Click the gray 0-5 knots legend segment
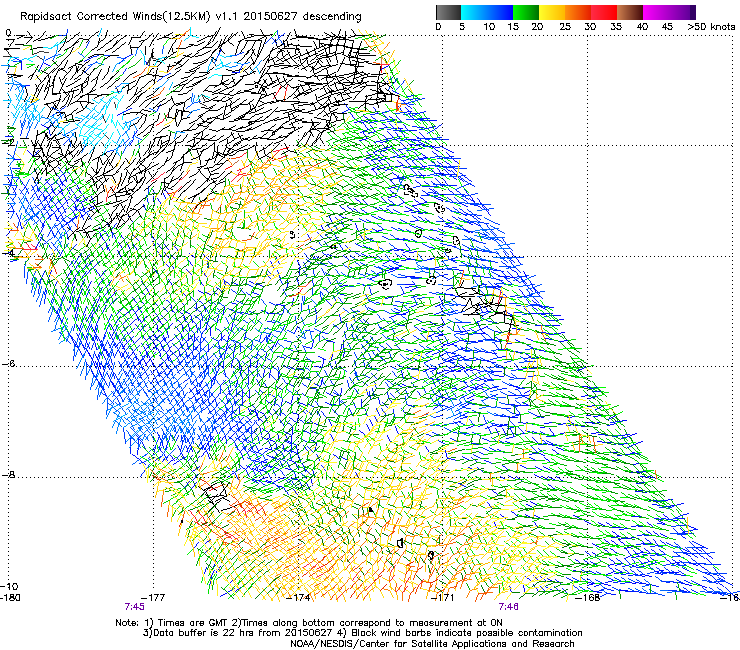 tap(448, 12)
